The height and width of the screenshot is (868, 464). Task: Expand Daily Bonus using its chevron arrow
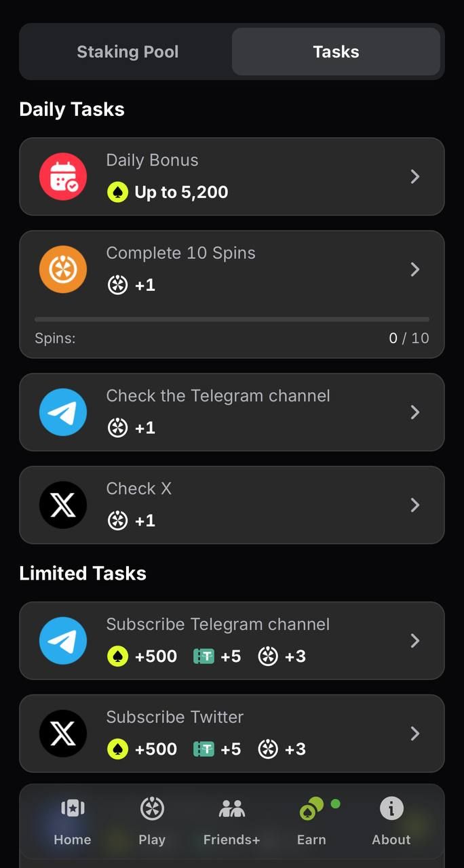(x=415, y=176)
